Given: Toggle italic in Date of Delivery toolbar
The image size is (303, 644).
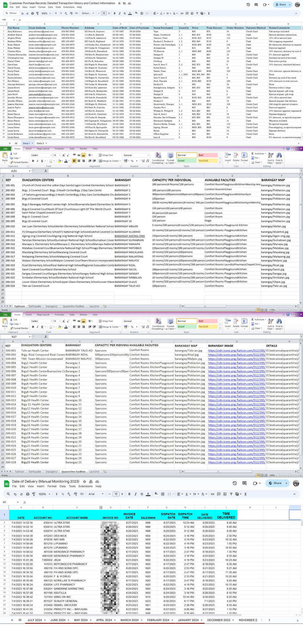Looking at the screenshot, I should 136,494.
